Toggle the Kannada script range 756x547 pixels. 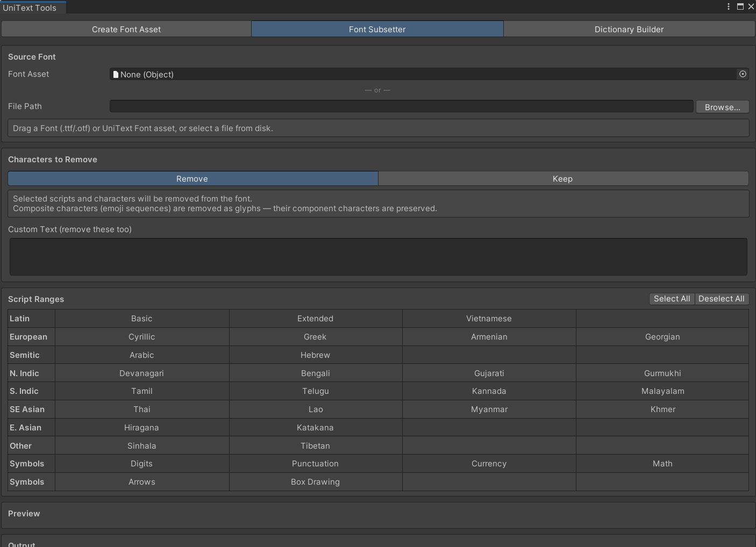(x=489, y=391)
